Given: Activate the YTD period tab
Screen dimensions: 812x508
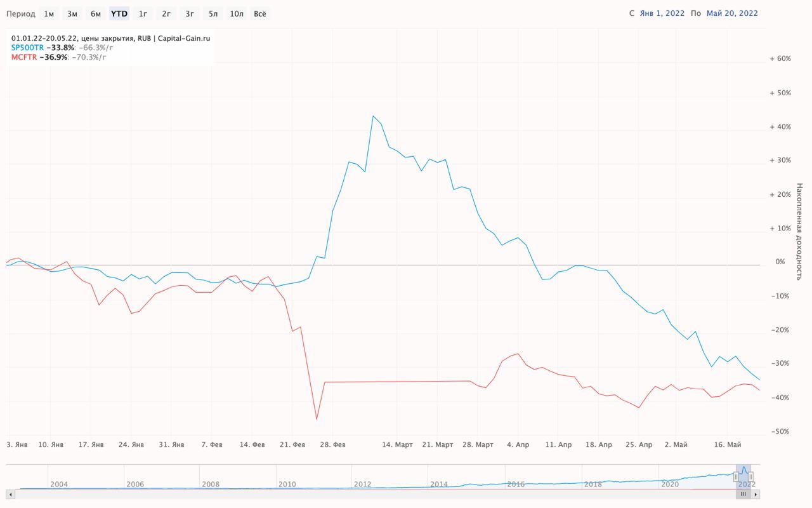Looking at the screenshot, I should (119, 13).
